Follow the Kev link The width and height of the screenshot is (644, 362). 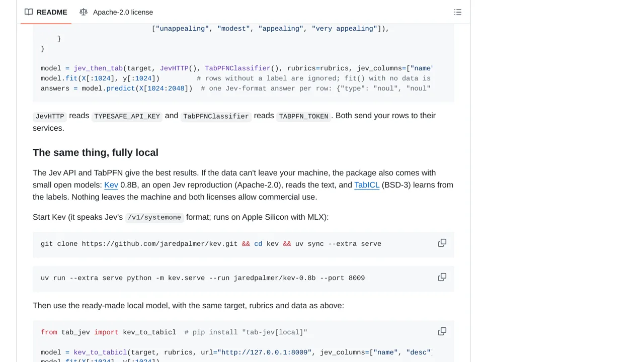tap(111, 185)
